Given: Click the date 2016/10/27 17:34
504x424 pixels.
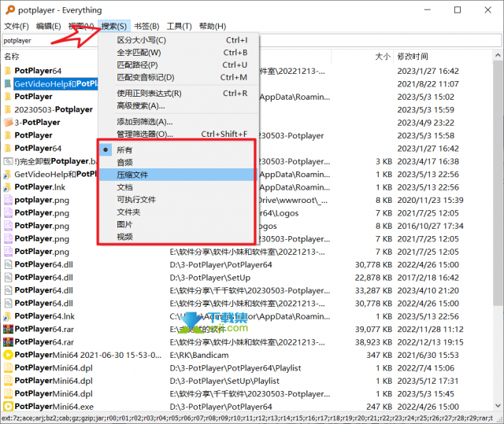Looking at the screenshot, I should coord(430,226).
